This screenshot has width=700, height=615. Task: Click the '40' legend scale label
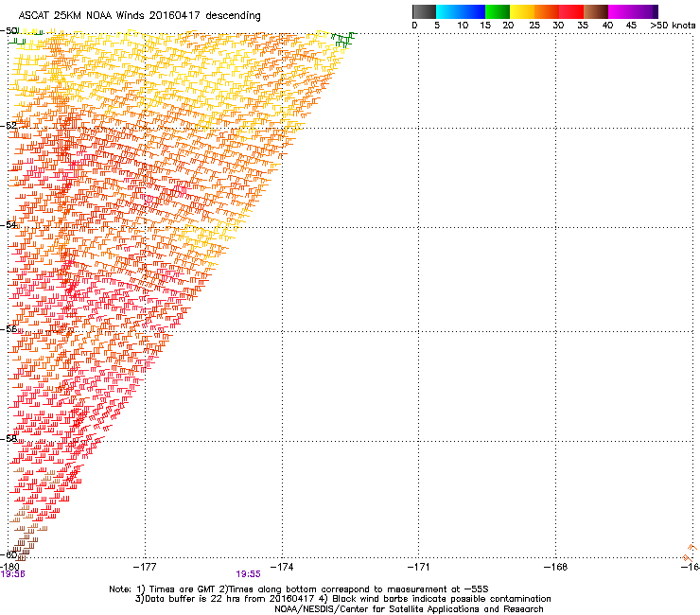607,25
